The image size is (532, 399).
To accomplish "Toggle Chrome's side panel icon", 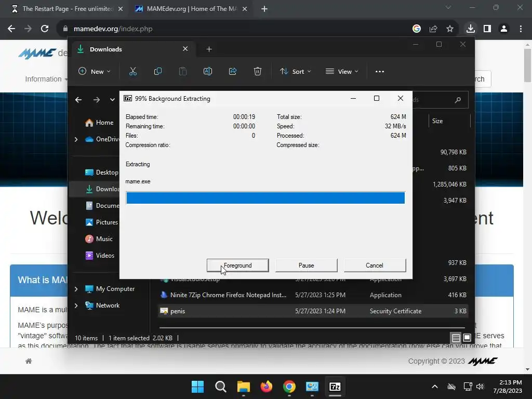I will 487,29.
